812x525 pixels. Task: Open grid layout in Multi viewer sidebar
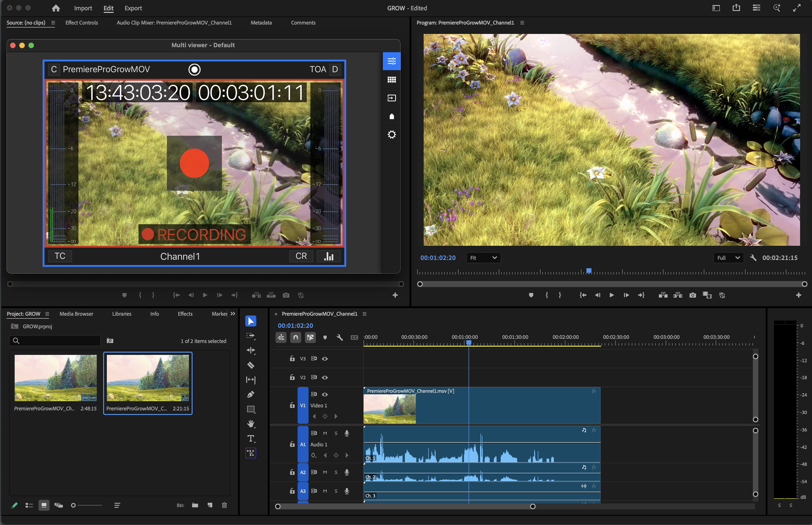(391, 80)
